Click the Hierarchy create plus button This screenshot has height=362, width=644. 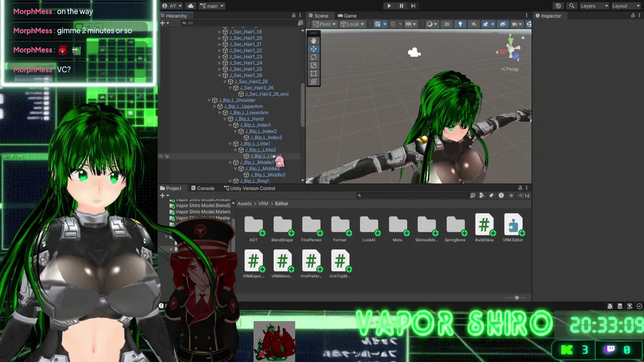pos(164,23)
